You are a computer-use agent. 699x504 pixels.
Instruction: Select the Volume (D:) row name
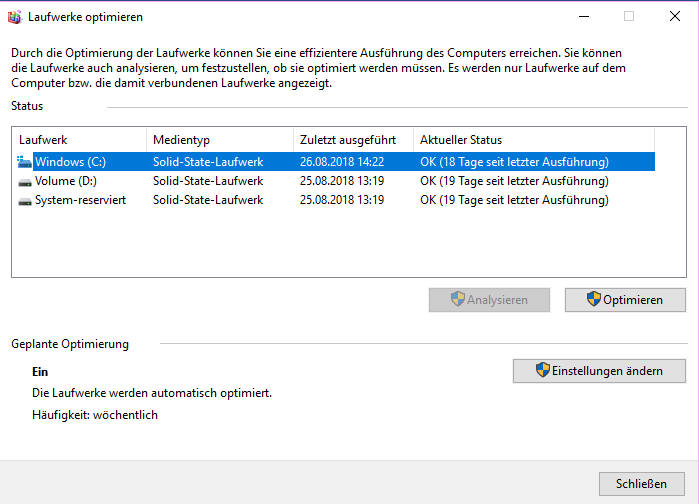[66, 181]
